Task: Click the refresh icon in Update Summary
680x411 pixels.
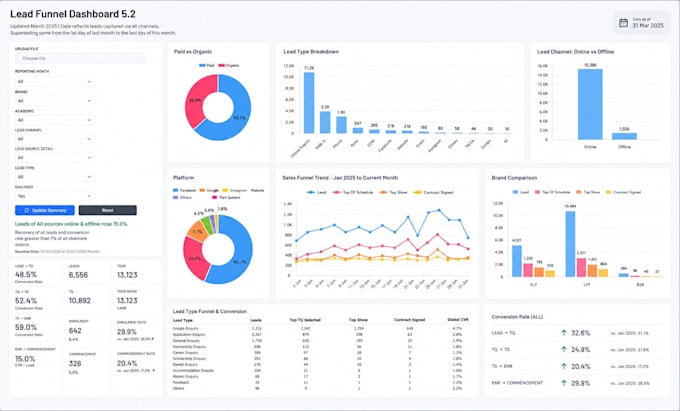Action: pyautogui.click(x=26, y=210)
